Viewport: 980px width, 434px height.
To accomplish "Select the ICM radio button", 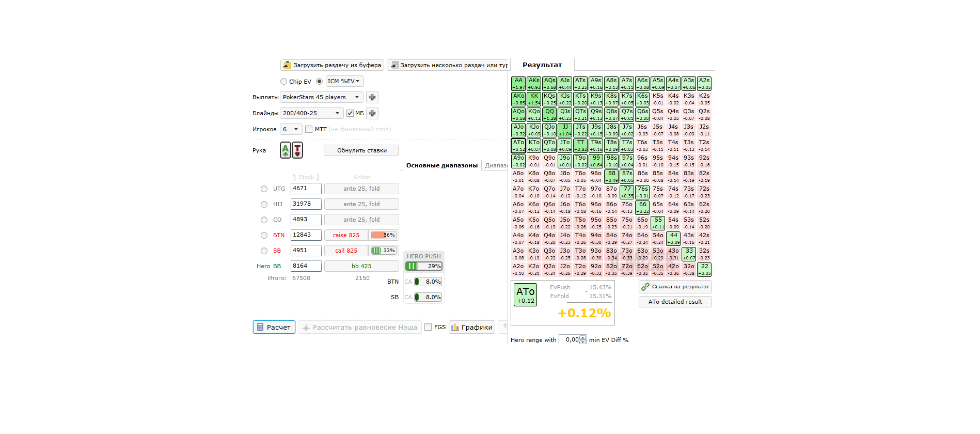I will [319, 82].
